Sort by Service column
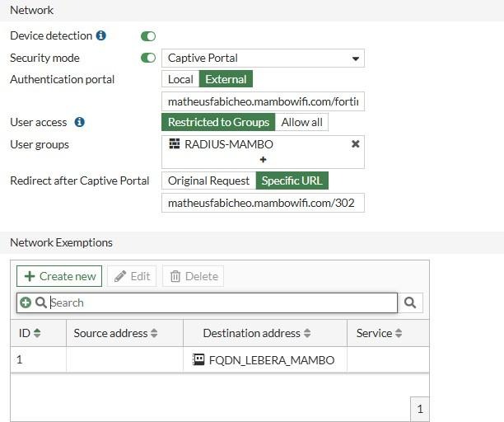The height and width of the screenshot is (422, 504). point(398,333)
